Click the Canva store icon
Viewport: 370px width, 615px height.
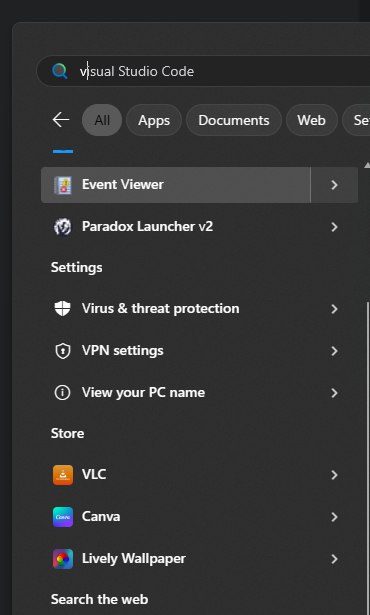coord(63,517)
